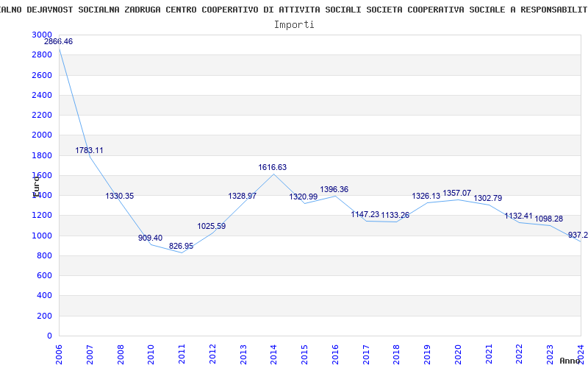Click the 2600 y-axis tick label
The image size is (588, 368).
tap(42, 75)
